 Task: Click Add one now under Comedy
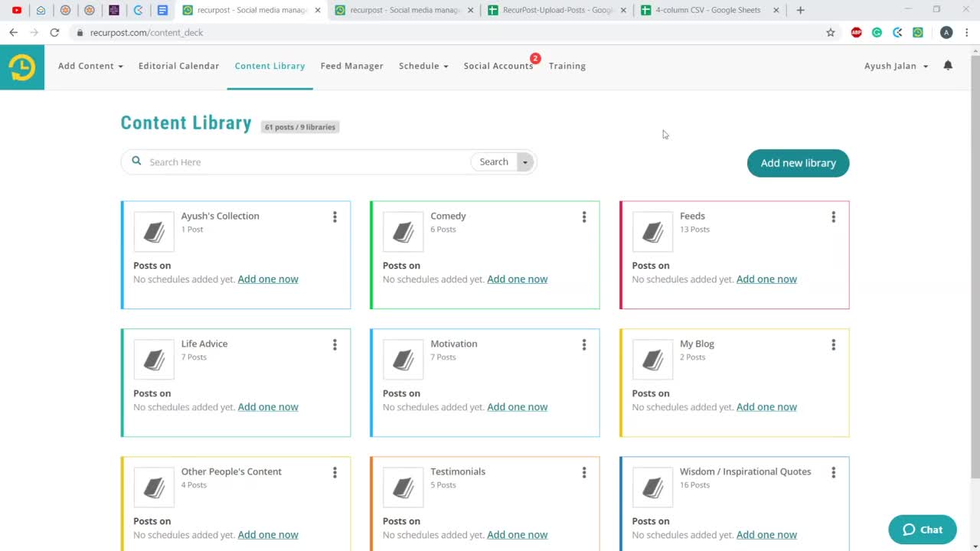518,279
